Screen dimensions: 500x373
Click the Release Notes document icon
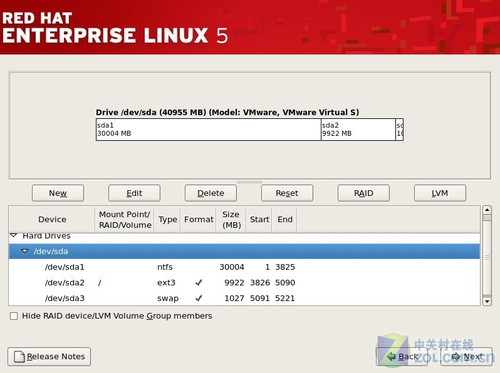point(19,357)
